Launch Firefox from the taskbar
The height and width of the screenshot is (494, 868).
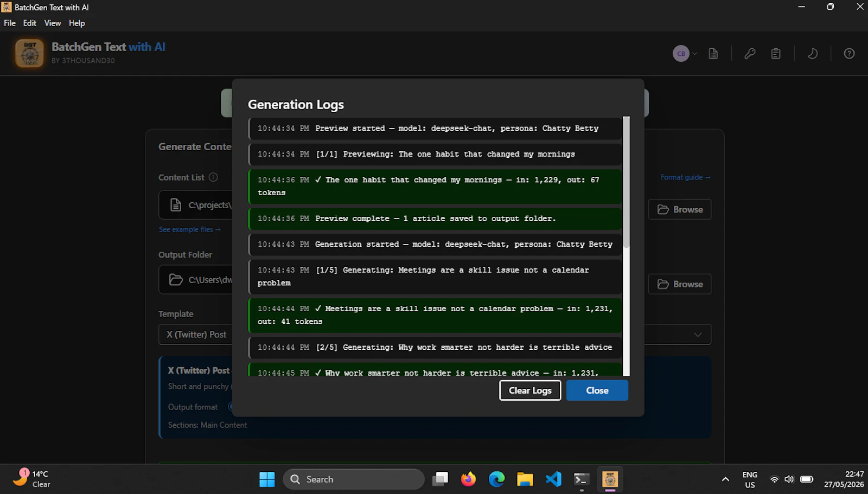click(468, 479)
